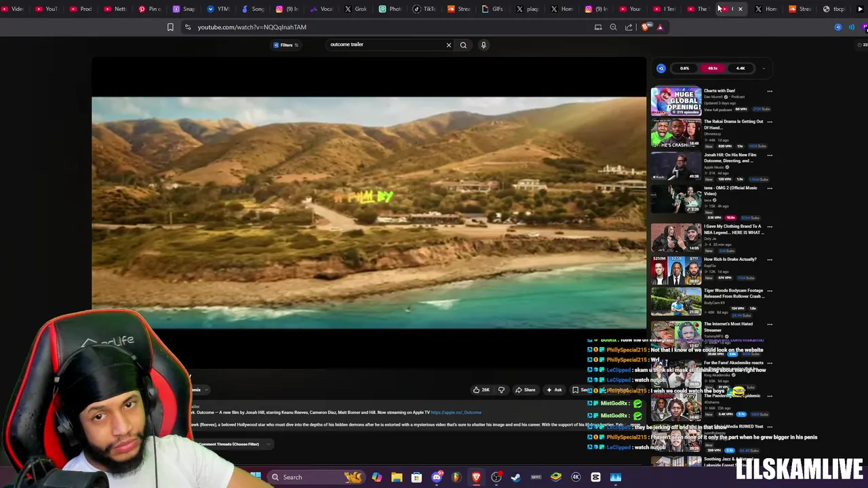Close the active YouTube tab
868x488 pixels.
(741, 9)
